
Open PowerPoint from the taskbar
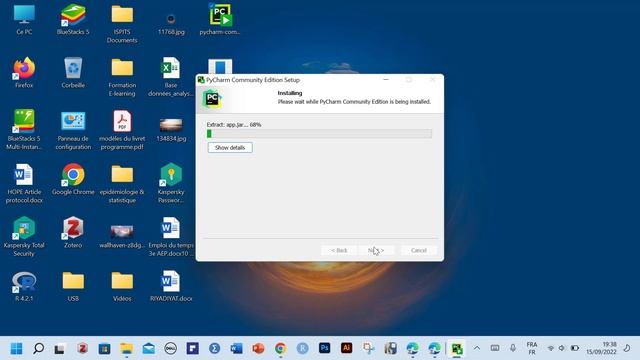[x=258, y=348]
